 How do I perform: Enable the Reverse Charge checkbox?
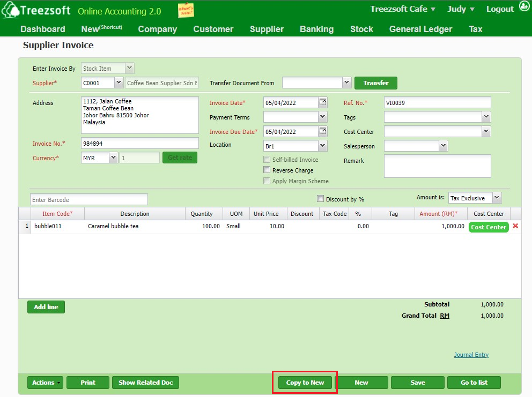267,170
